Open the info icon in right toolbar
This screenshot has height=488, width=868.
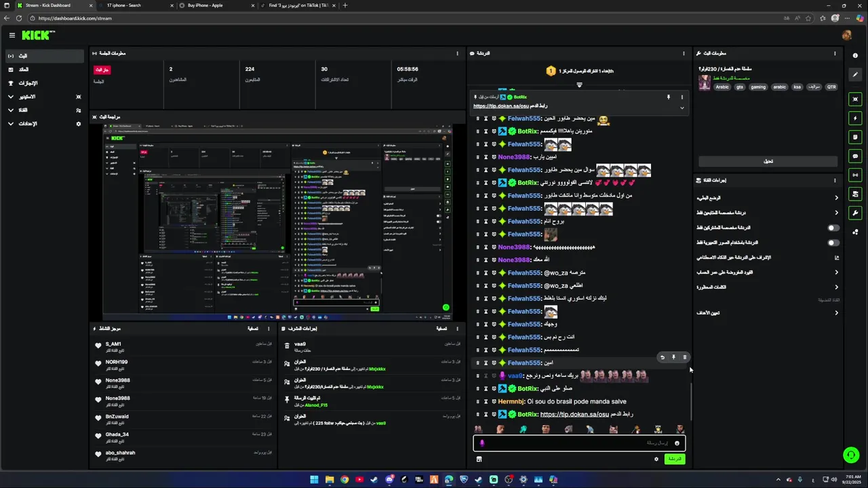pos(855,56)
